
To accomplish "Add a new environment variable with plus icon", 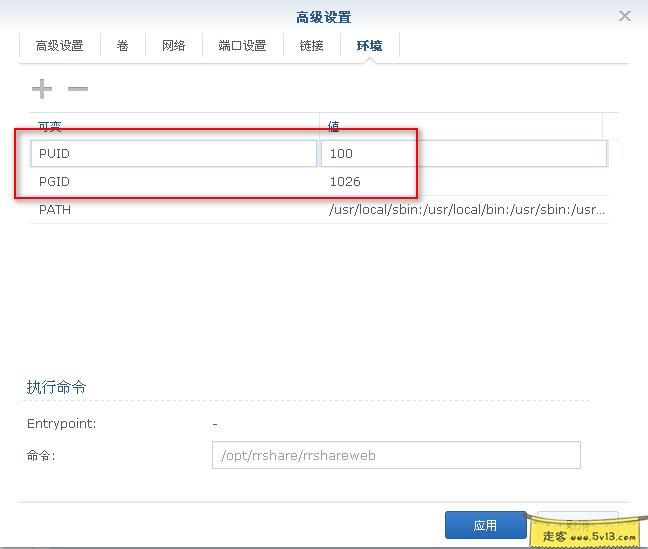I will [42, 88].
